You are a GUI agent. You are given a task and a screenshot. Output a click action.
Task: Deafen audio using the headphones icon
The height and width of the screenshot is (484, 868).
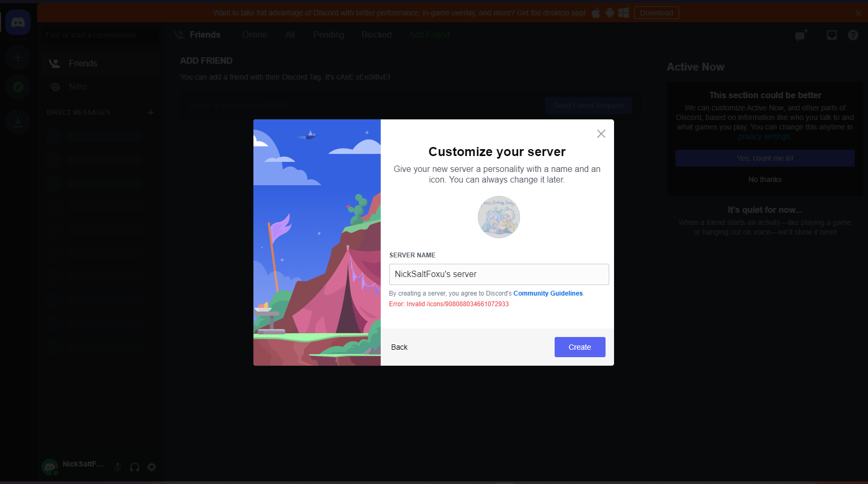tap(134, 466)
